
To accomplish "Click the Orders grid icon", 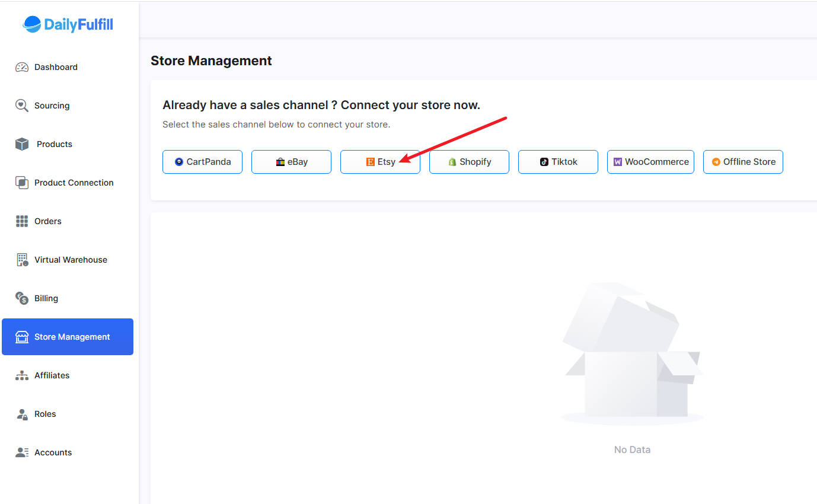I will pos(22,221).
